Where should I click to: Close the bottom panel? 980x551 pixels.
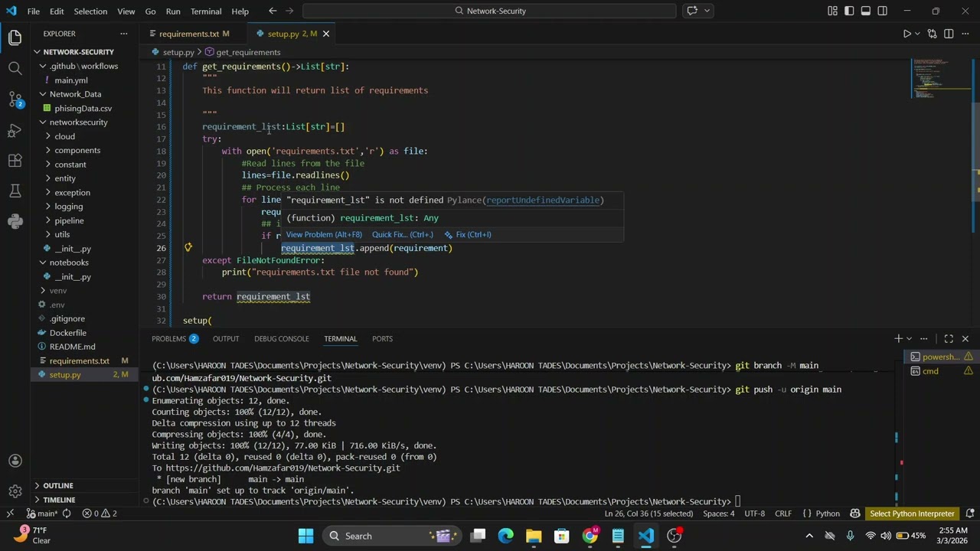click(965, 338)
